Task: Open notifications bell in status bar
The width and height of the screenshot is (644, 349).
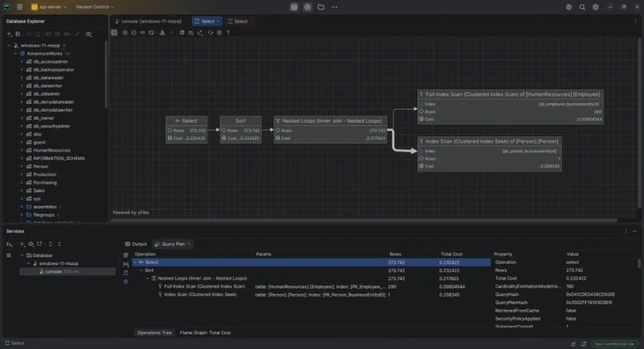Action: pos(583,344)
